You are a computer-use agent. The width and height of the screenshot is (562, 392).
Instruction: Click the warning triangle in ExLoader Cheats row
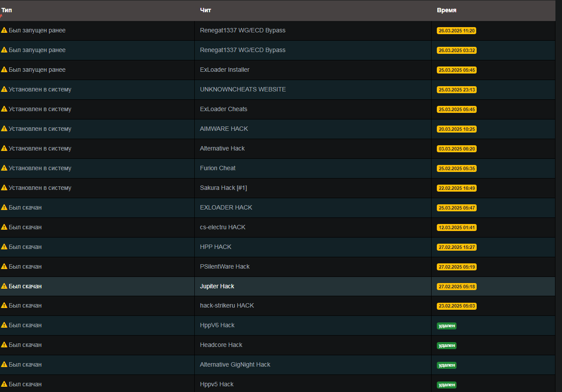(4, 109)
